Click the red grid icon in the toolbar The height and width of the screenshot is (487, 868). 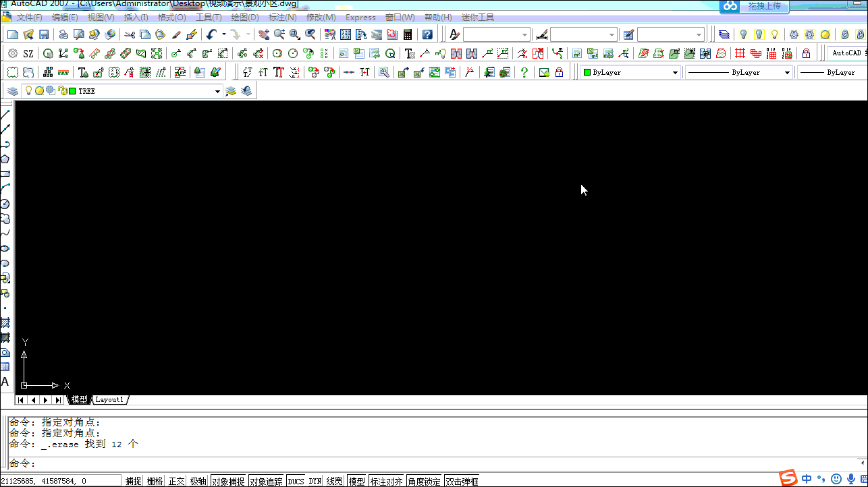[x=740, y=53]
